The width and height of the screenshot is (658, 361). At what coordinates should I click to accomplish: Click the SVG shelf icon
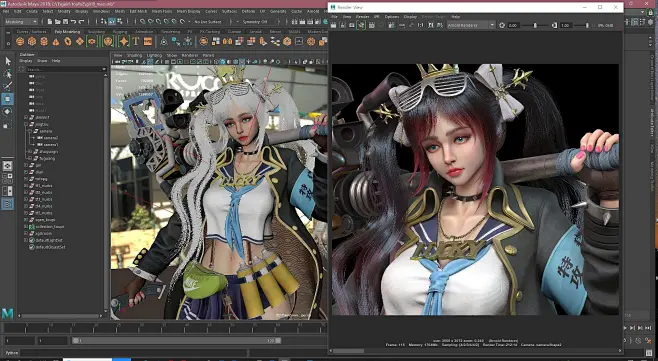pos(148,41)
